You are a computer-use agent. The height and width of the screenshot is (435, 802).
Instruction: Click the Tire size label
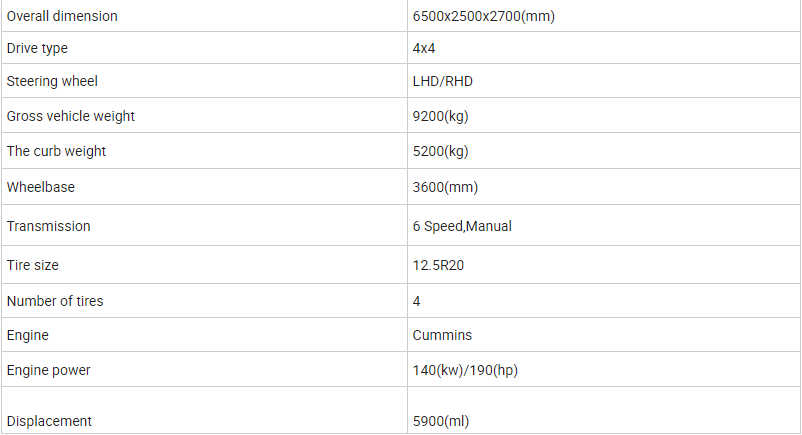(x=32, y=265)
